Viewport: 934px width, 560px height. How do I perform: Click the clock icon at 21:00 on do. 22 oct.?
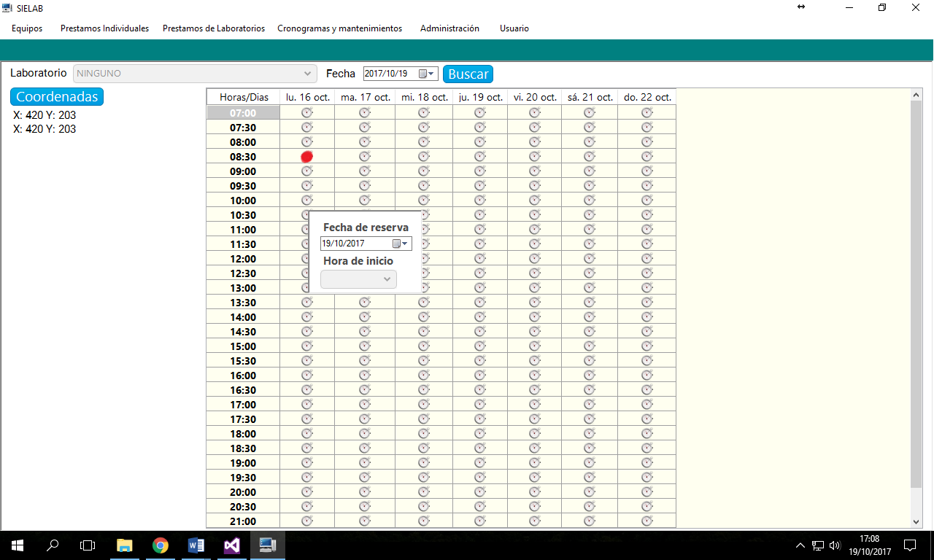coord(647,521)
